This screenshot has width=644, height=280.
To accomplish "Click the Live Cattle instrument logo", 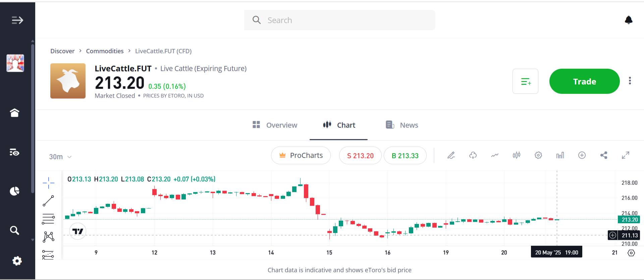I will coord(68,81).
